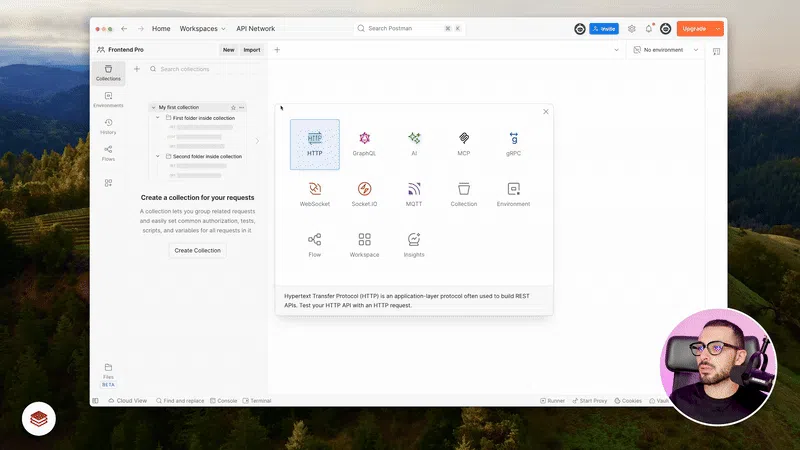800x450 pixels.
Task: Star My first collection
Action: coord(233,108)
